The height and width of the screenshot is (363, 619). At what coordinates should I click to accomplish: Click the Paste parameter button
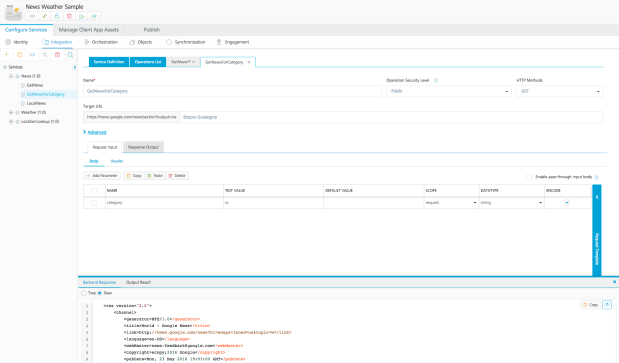pos(155,176)
